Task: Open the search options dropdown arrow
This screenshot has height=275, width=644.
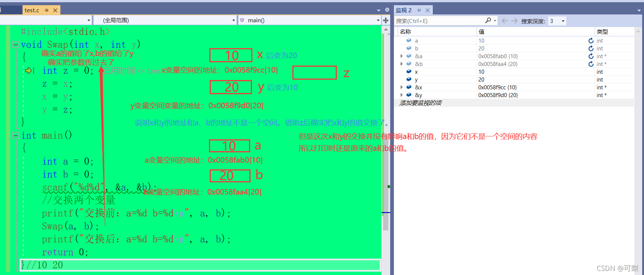Action: click(x=495, y=21)
